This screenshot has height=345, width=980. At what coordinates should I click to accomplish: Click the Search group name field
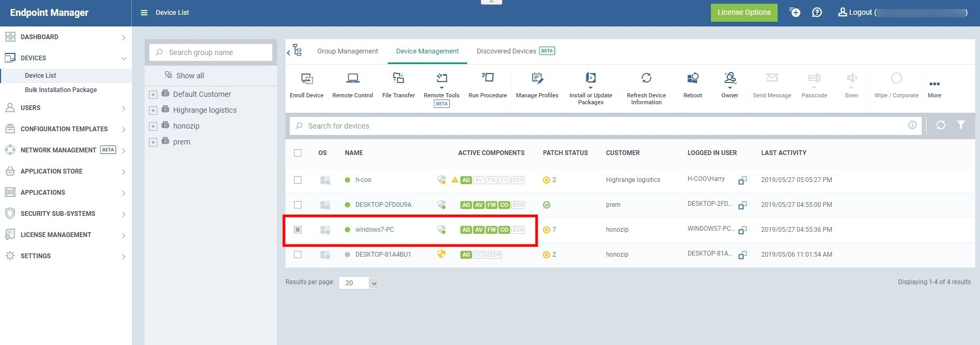(211, 52)
